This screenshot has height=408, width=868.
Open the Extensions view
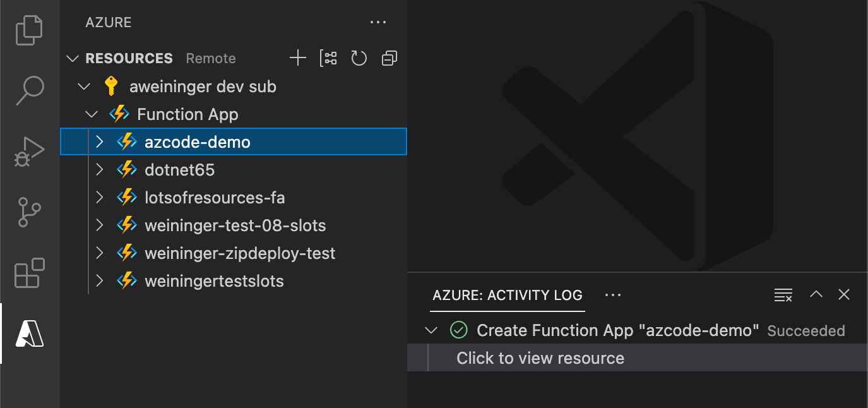[x=29, y=273]
